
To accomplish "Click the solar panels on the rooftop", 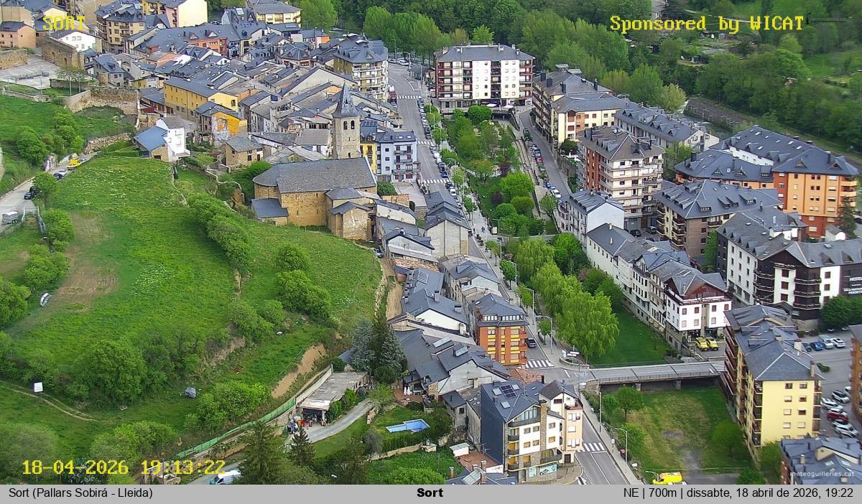I will (509, 391).
